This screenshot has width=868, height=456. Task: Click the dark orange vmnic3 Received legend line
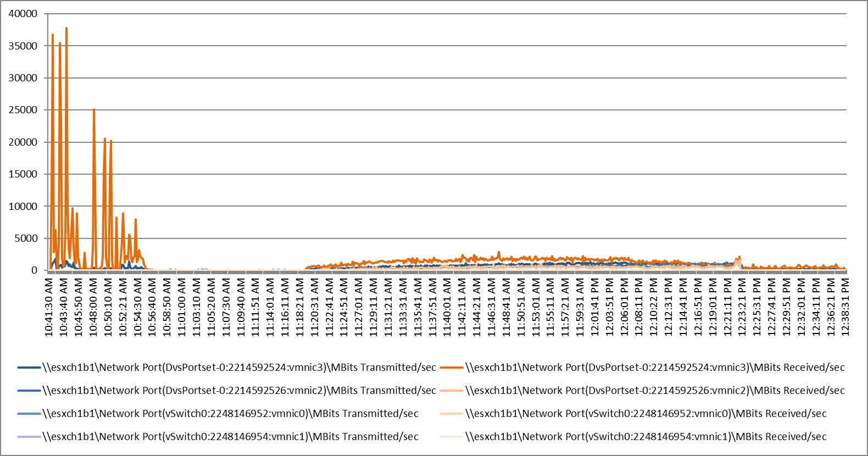pyautogui.click(x=452, y=368)
